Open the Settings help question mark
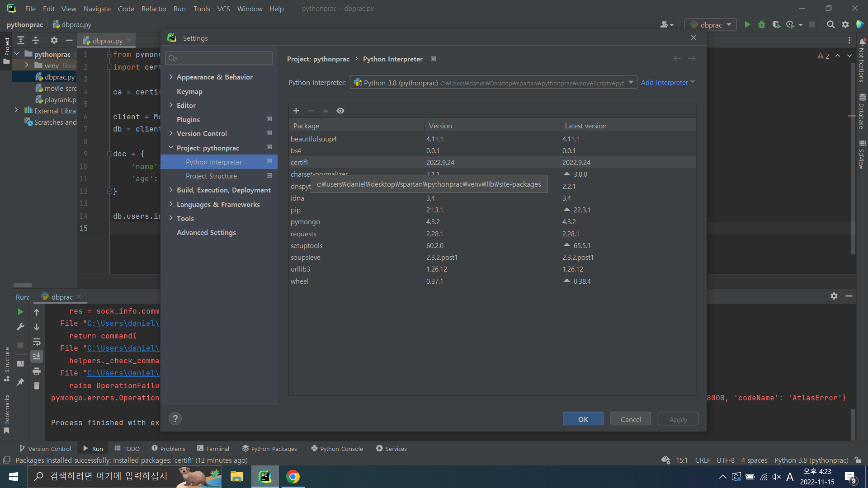Image resolution: width=868 pixels, height=488 pixels. [175, 419]
